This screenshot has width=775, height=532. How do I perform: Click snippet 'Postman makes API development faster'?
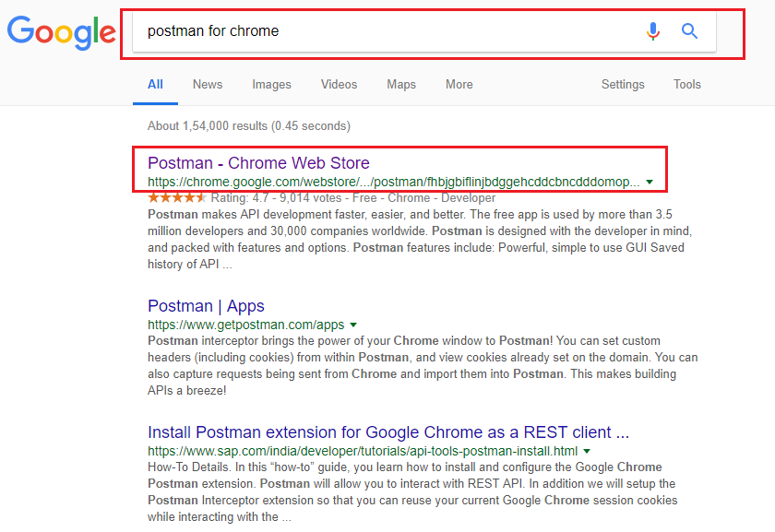pos(420,239)
